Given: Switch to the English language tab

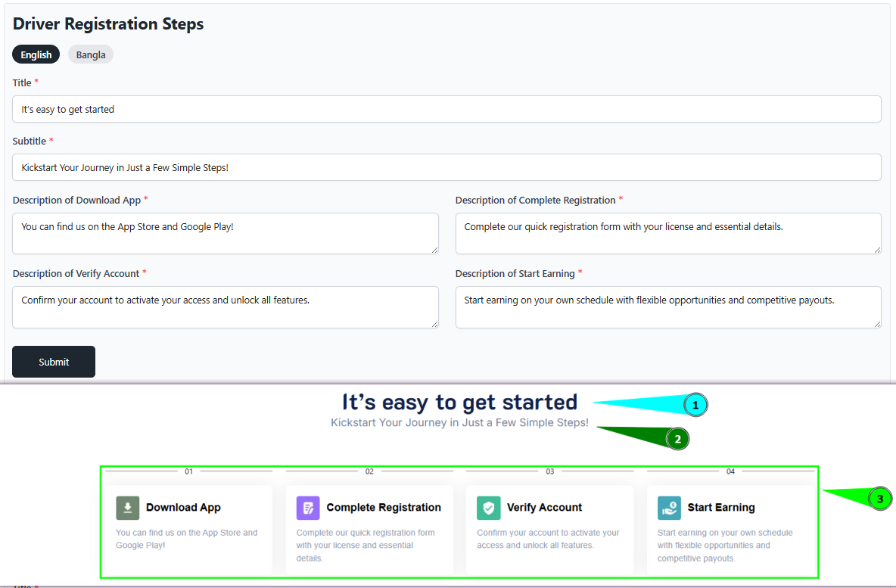Looking at the screenshot, I should 36,54.
